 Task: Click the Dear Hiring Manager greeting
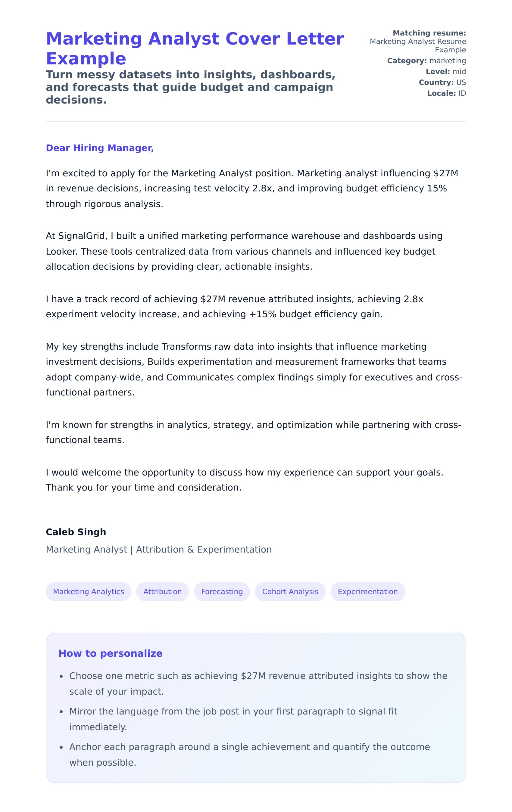100,148
